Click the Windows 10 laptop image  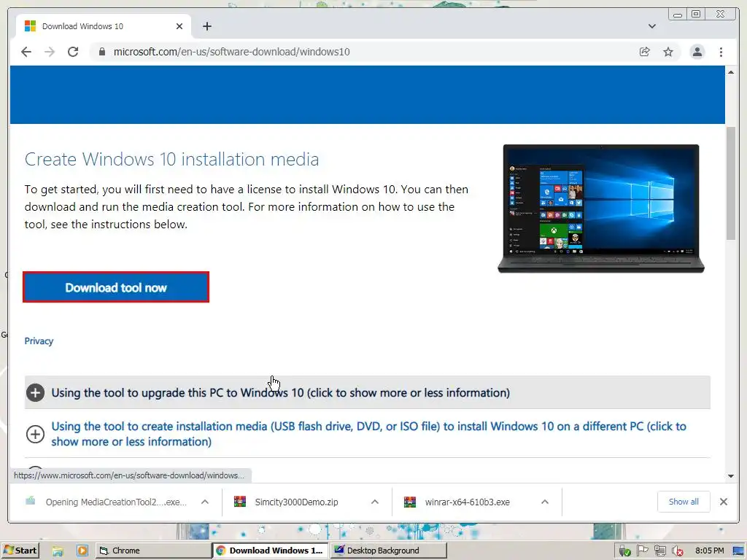coord(601,209)
